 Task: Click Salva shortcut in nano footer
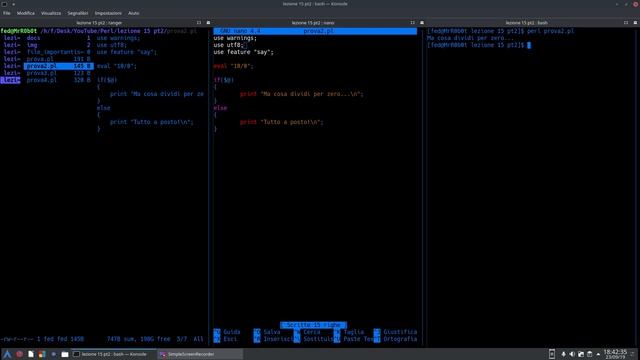(x=267, y=332)
